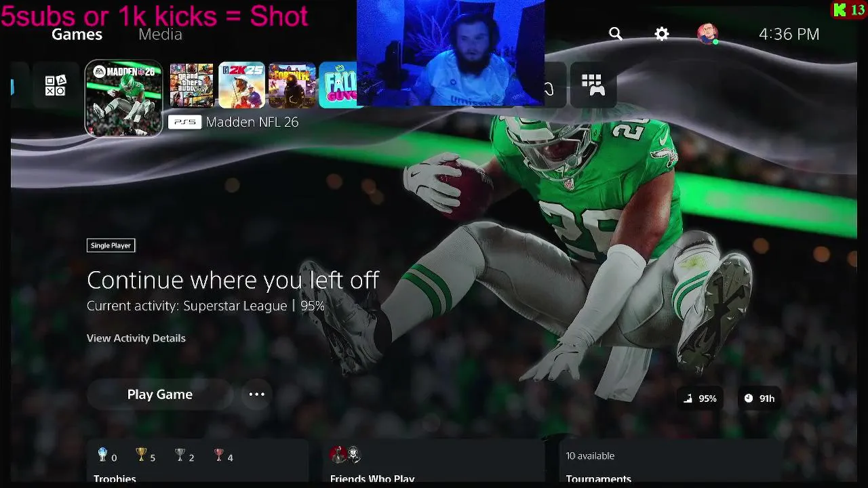
Task: Click the gold trophy icon with 5
Action: coord(141,455)
